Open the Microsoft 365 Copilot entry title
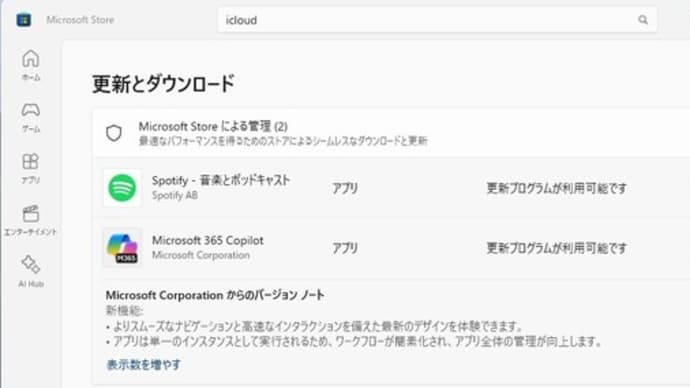Viewport: 690px width, 388px height. (x=208, y=241)
